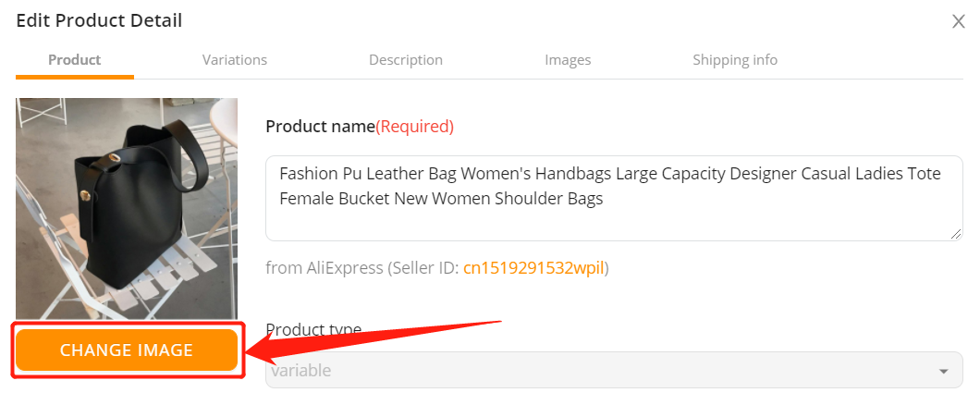Open seller ID link cn1519291532wpil
980x405 pixels.
[533, 268]
